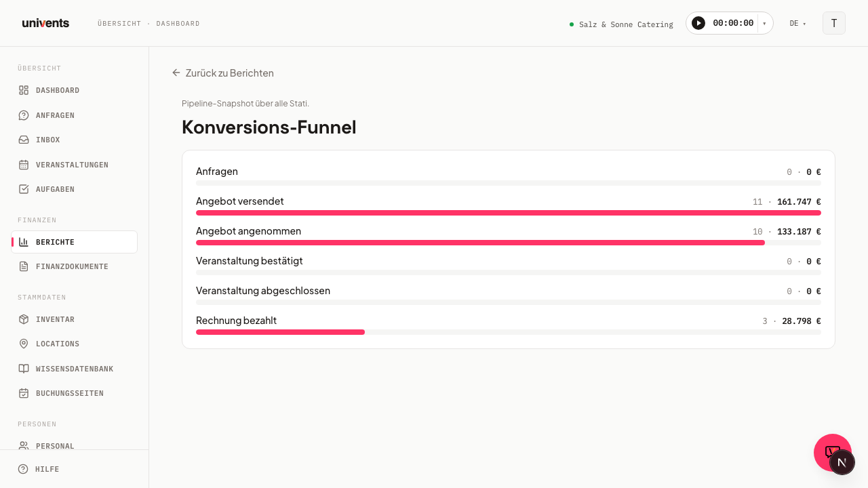
Task: Click the Dashboard breadcrumb
Action: (178, 24)
